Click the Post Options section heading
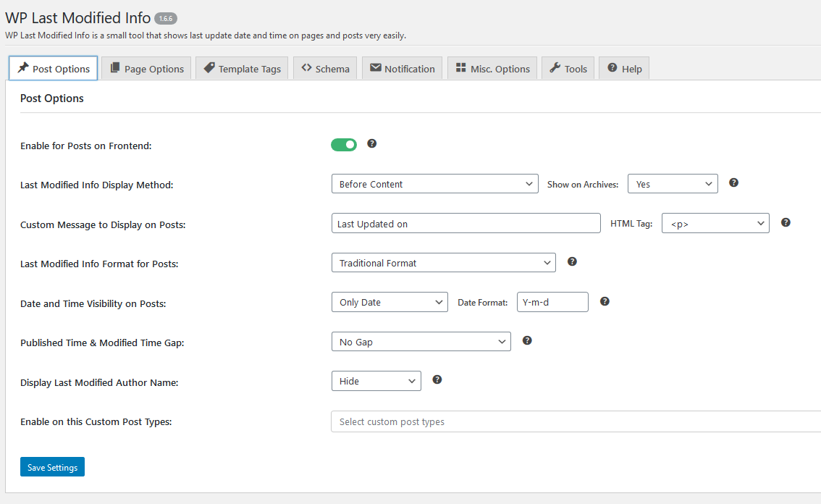The width and height of the screenshot is (821, 504). [52, 98]
